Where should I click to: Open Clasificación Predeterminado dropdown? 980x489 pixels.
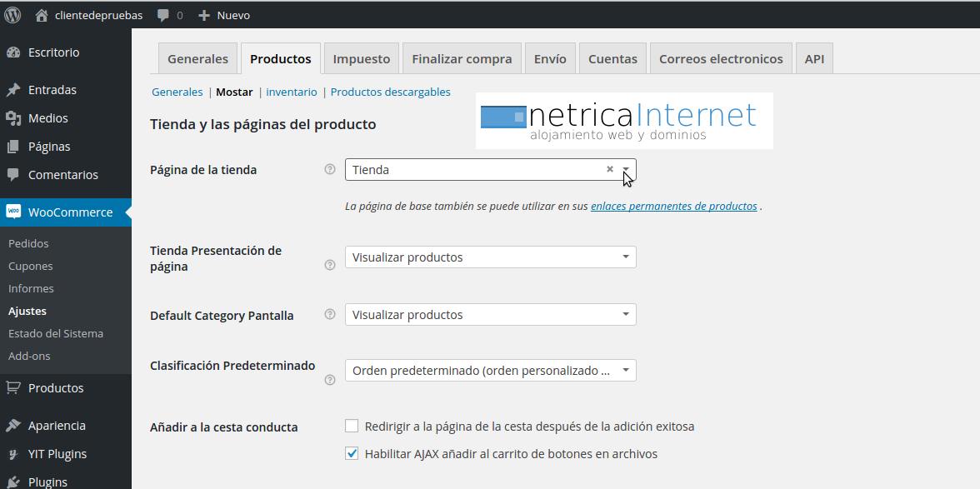point(490,371)
